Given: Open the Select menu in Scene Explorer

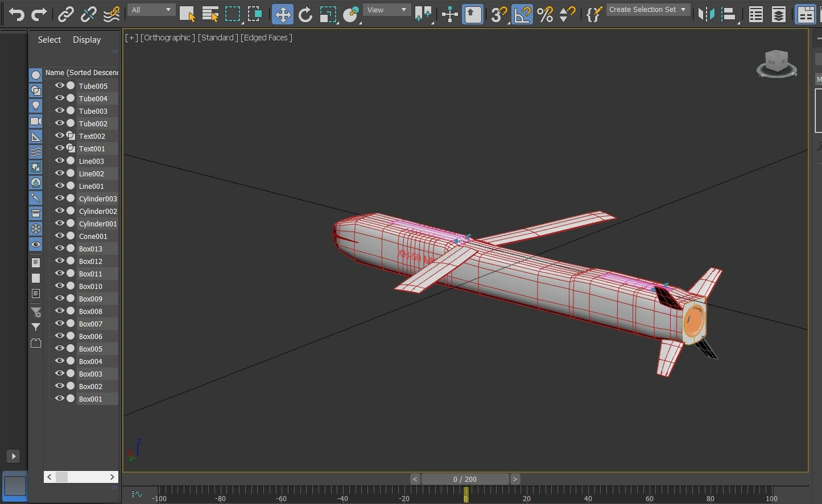Looking at the screenshot, I should pyautogui.click(x=49, y=40).
